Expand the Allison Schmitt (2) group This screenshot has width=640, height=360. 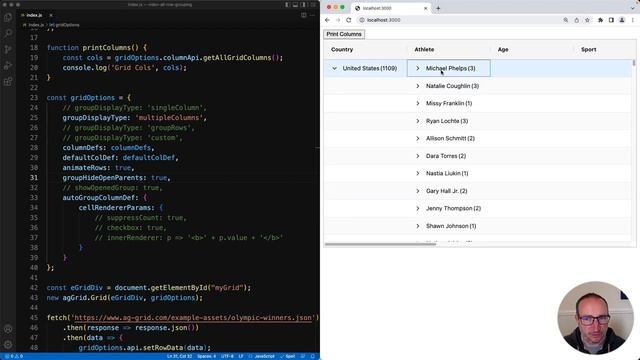click(x=418, y=138)
